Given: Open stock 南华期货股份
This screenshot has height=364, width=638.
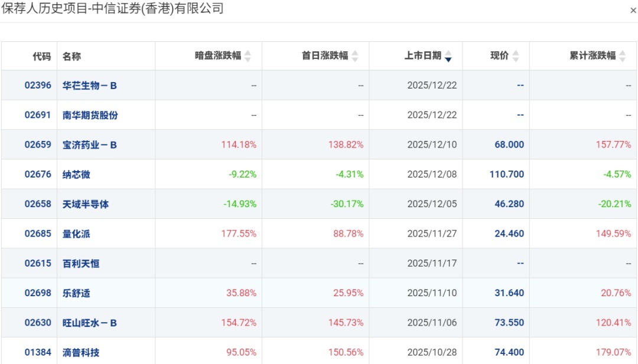Looking at the screenshot, I should coord(90,115).
